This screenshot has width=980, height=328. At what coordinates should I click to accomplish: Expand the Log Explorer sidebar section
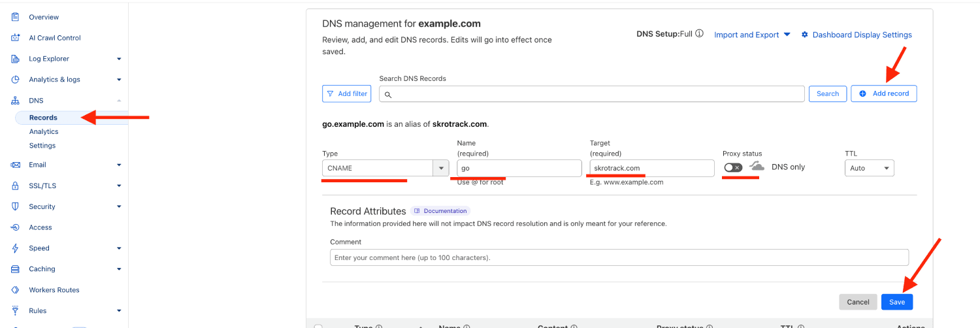(x=119, y=59)
